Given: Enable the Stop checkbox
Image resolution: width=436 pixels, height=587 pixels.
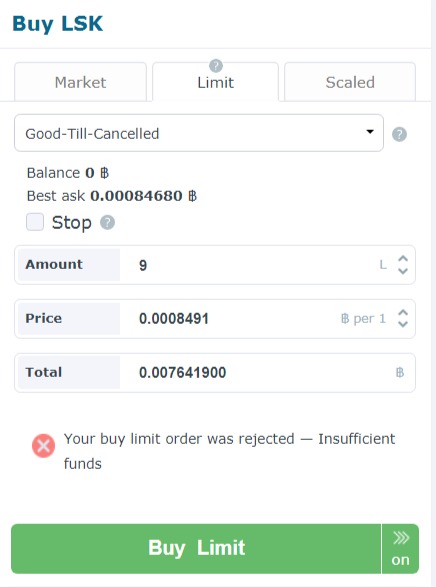Looking at the screenshot, I should pyautogui.click(x=35, y=222).
